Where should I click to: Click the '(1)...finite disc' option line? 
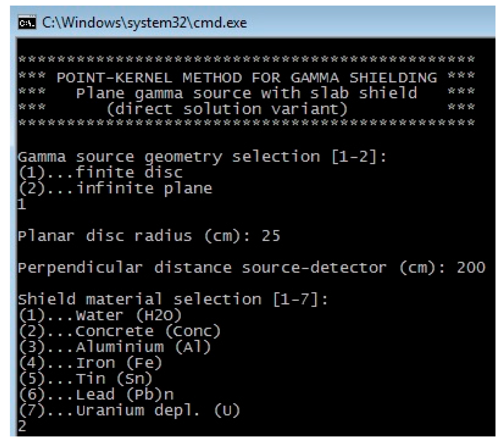100,173
